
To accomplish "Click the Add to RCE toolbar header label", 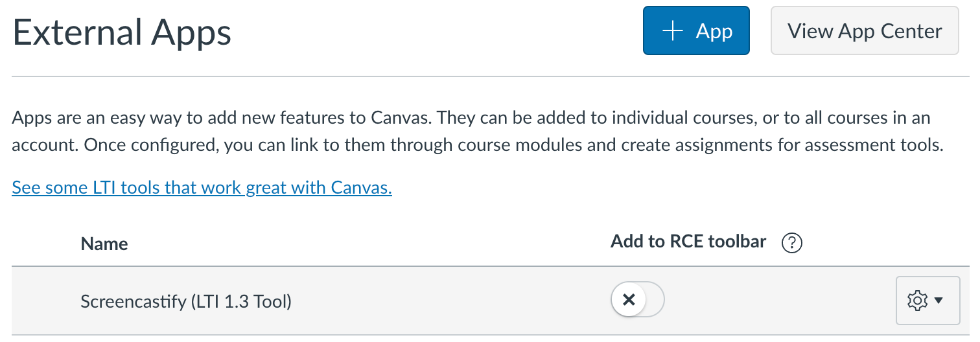I will [x=688, y=242].
